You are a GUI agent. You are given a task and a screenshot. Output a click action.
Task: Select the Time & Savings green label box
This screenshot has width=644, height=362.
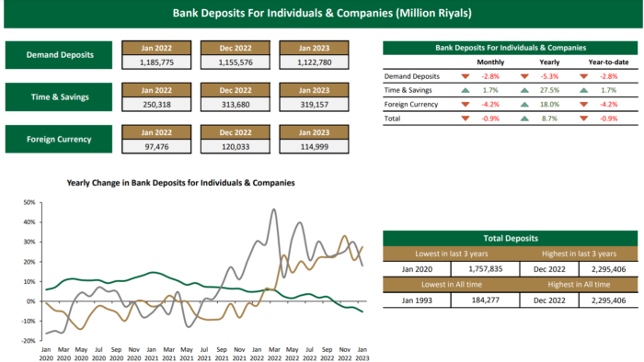(59, 97)
